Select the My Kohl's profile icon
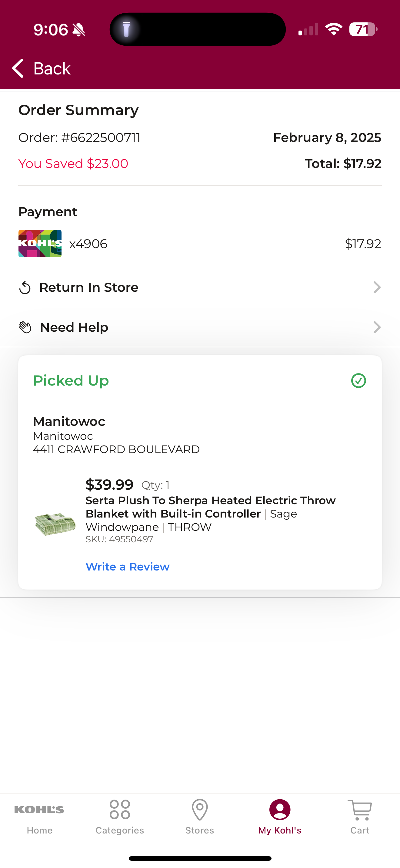The image size is (400, 868). [x=280, y=810]
